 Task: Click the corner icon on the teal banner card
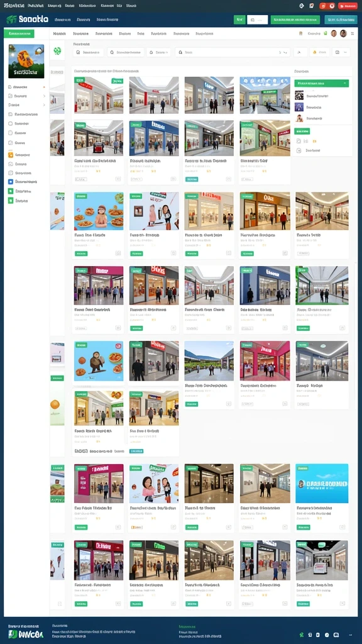(x=343, y=527)
